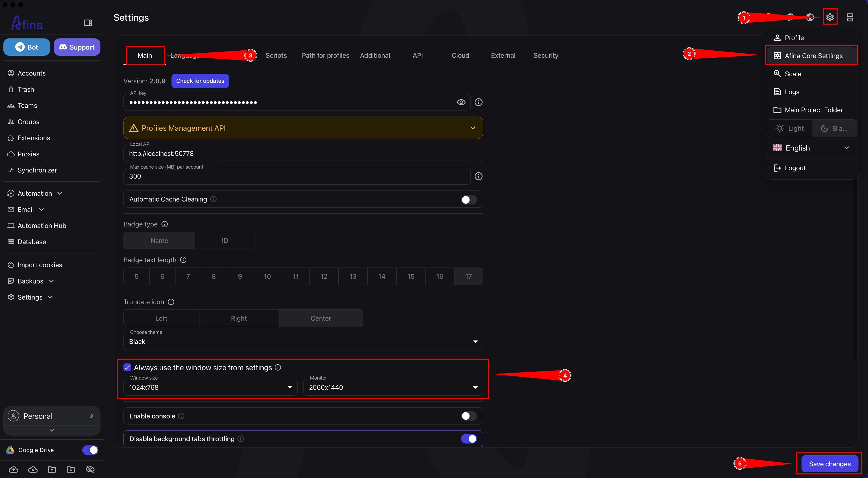The width and height of the screenshot is (868, 478).
Task: Set truncate icon to Right
Action: 239,318
